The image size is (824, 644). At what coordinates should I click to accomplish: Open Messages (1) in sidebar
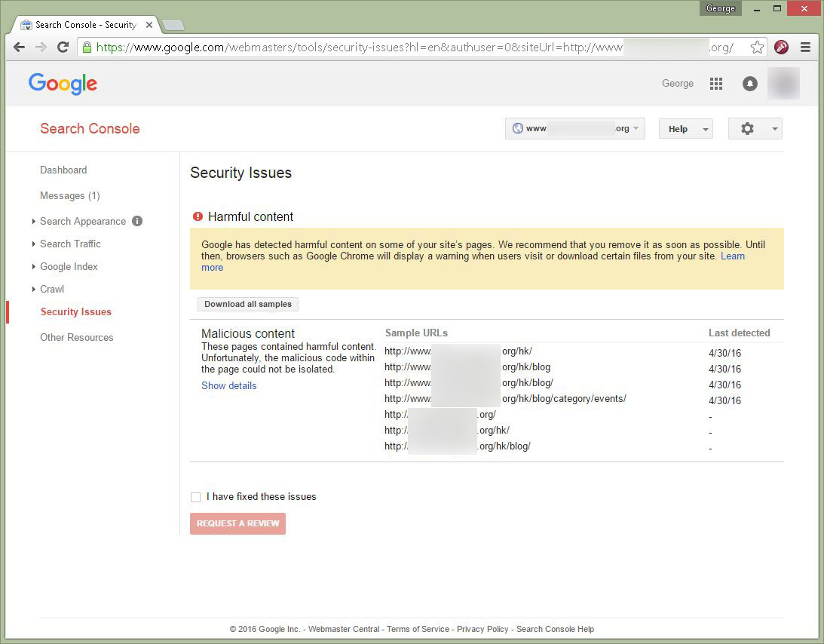pos(70,195)
